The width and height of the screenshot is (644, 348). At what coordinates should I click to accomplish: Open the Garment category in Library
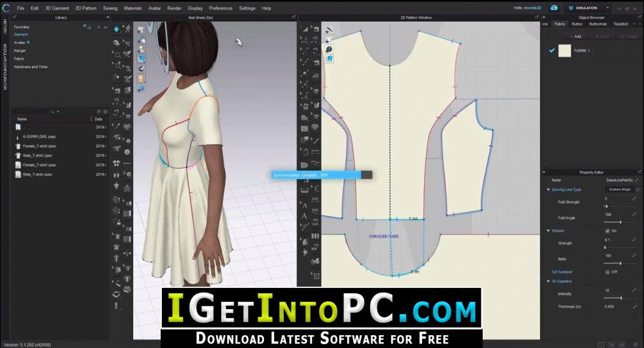coord(21,34)
